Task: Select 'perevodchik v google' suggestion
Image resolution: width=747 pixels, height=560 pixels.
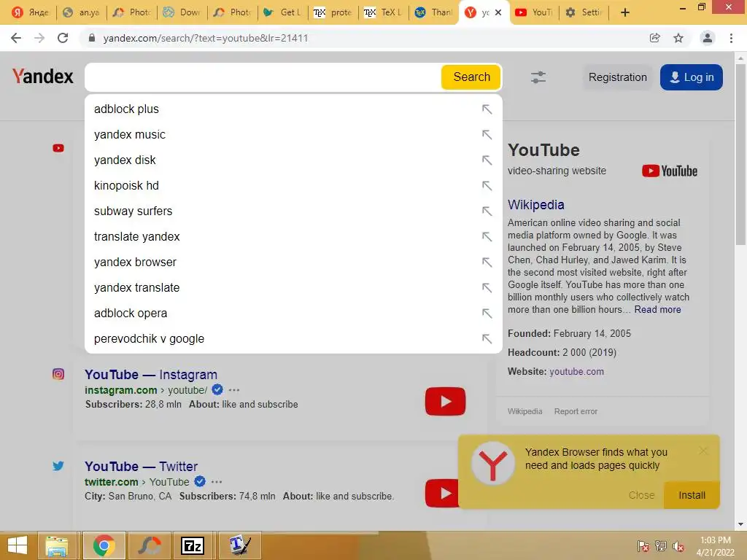Action: click(293, 338)
